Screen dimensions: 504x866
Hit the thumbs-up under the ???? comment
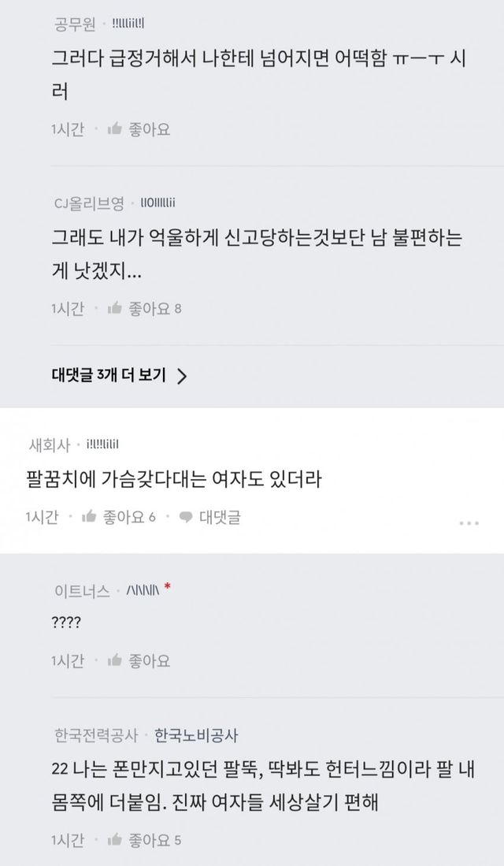[114, 660]
